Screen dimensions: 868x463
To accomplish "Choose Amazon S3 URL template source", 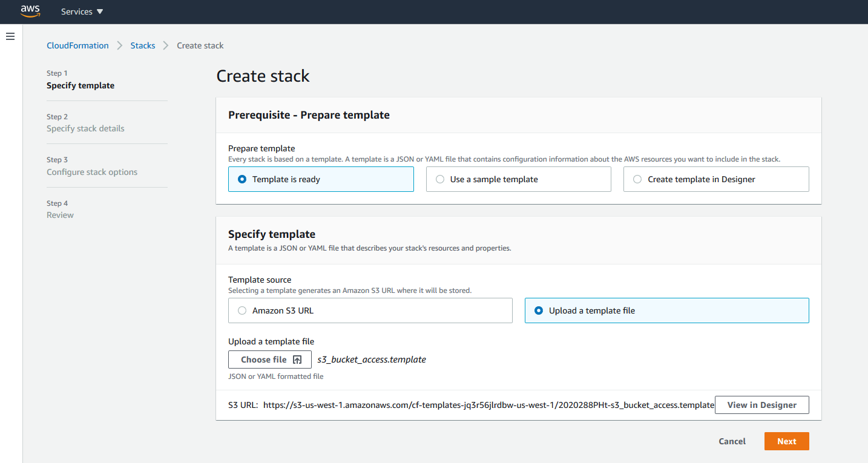I will click(x=370, y=310).
